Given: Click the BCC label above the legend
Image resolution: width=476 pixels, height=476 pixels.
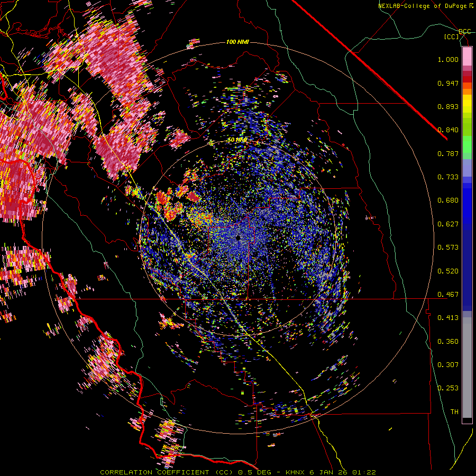Looking at the screenshot, I should tap(464, 32).
